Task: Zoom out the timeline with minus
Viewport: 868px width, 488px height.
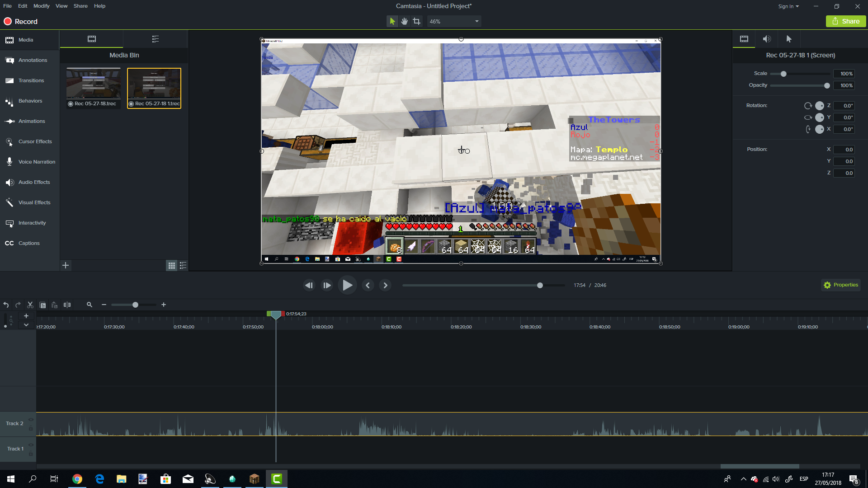Action: click(104, 305)
